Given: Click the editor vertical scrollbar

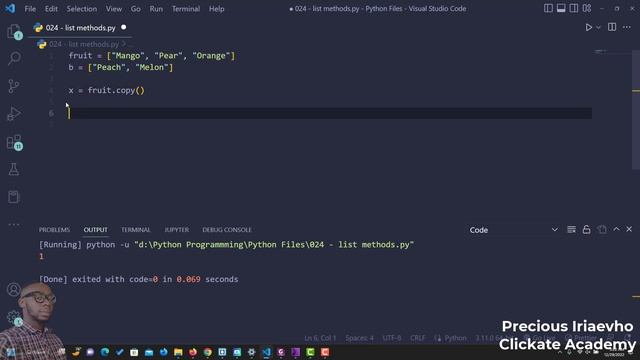Looking at the screenshot, I should pyautogui.click(x=636, y=110).
